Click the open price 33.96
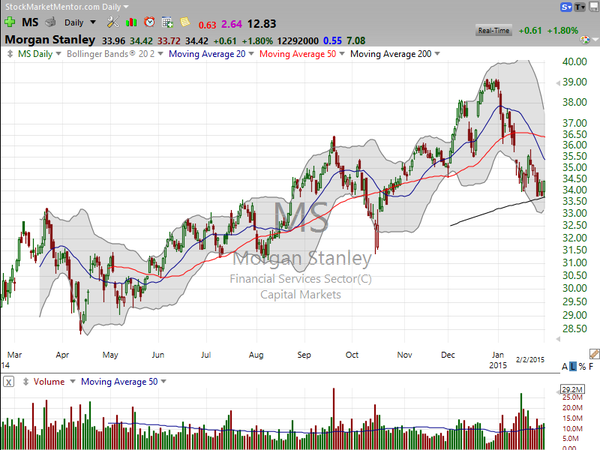 click(113, 41)
